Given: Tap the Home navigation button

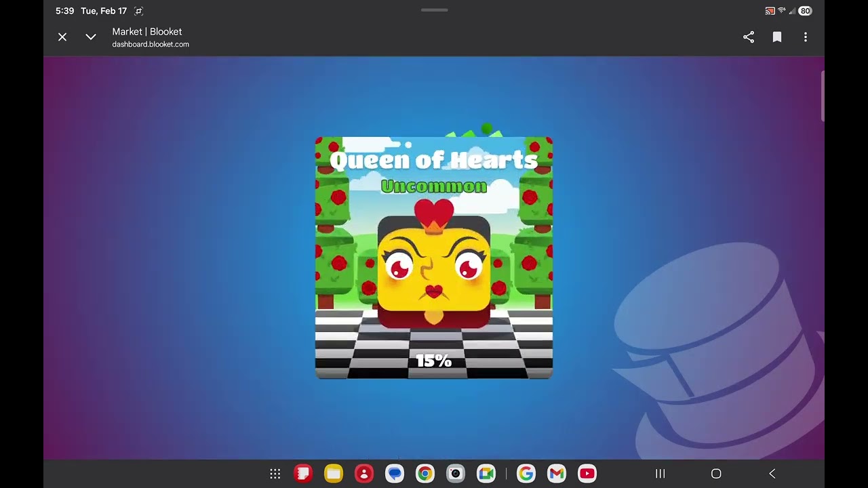Looking at the screenshot, I should 716,474.
